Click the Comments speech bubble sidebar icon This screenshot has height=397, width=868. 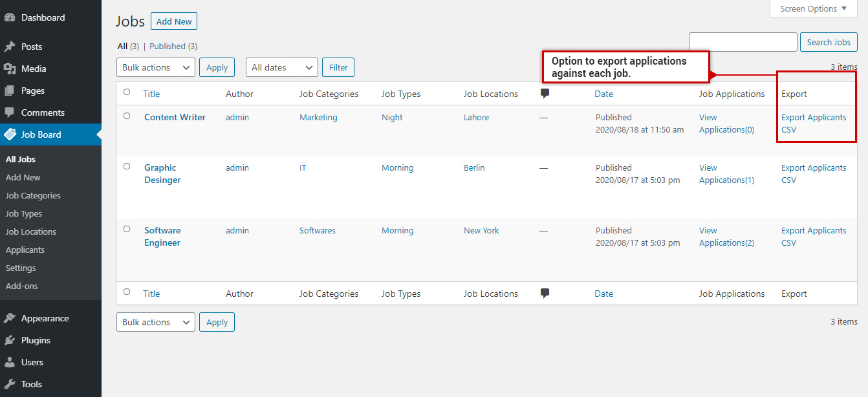tap(10, 113)
